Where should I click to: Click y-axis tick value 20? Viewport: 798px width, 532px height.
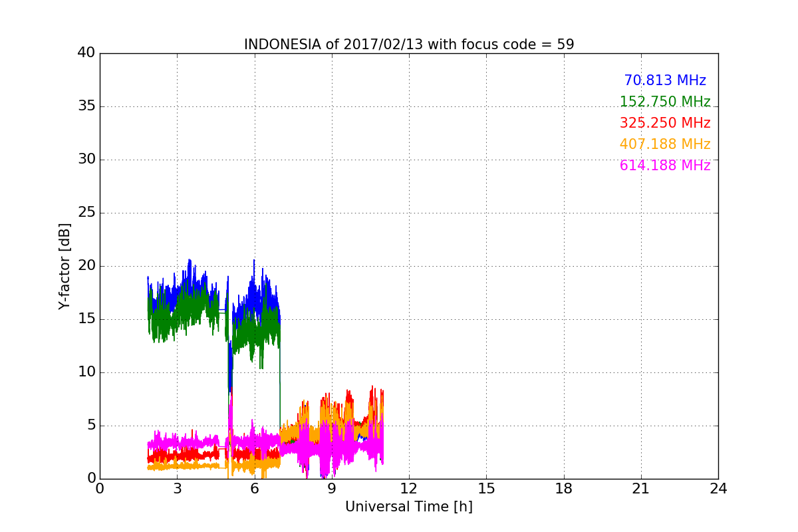pyautogui.click(x=86, y=266)
